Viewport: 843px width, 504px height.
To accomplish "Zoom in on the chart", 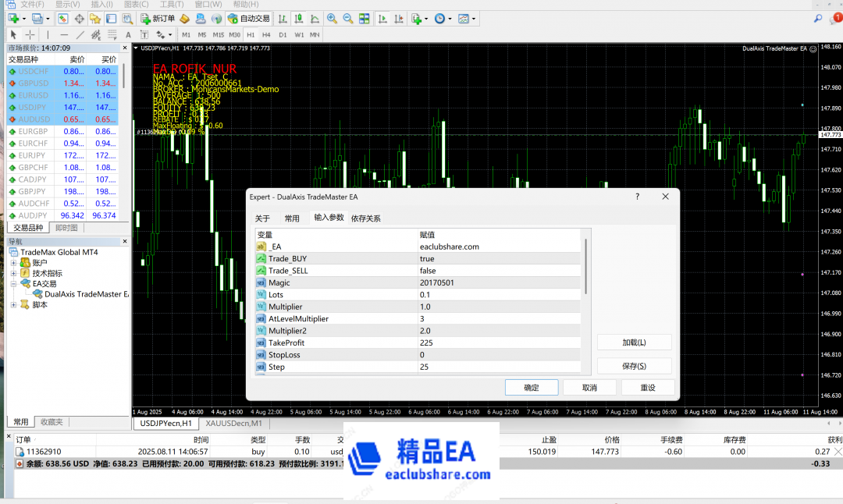I will pos(333,18).
